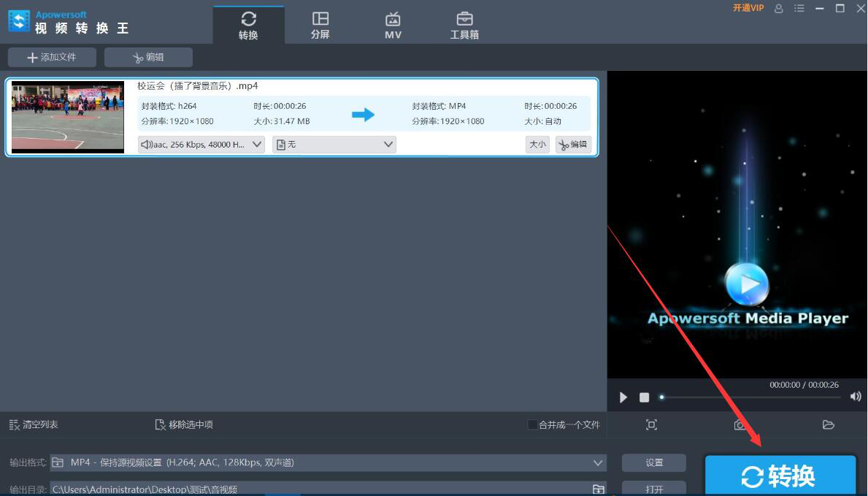Click the source 分辨率:1920×1080 text
The image size is (868, 496).
tap(177, 121)
